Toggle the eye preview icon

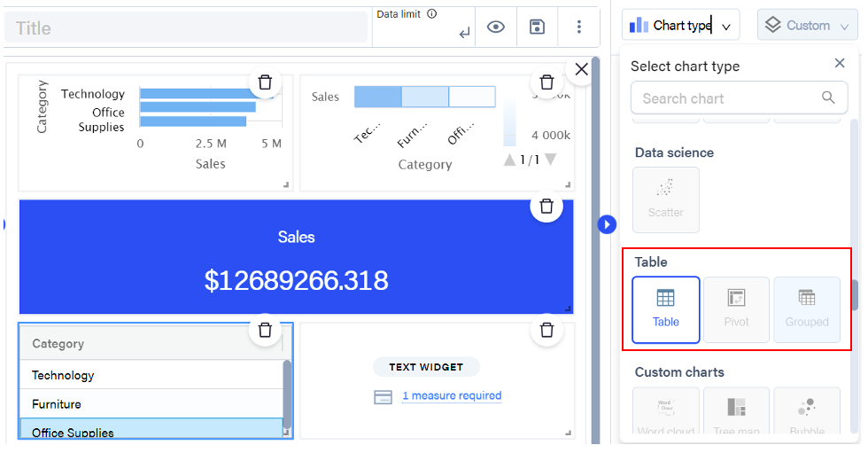click(496, 27)
